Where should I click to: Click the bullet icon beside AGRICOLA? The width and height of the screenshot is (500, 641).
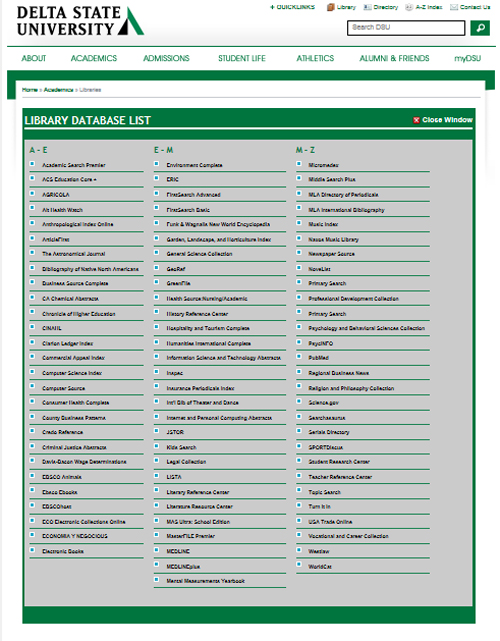32,193
